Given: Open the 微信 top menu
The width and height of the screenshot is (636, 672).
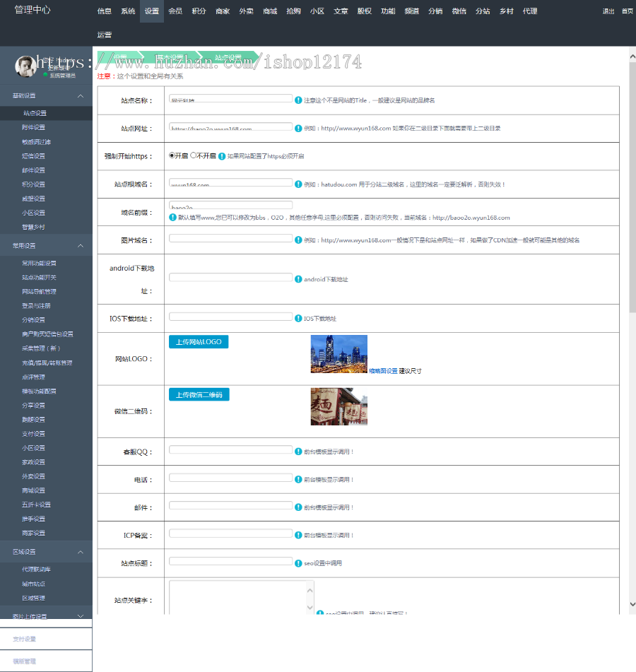Looking at the screenshot, I should 459,11.
